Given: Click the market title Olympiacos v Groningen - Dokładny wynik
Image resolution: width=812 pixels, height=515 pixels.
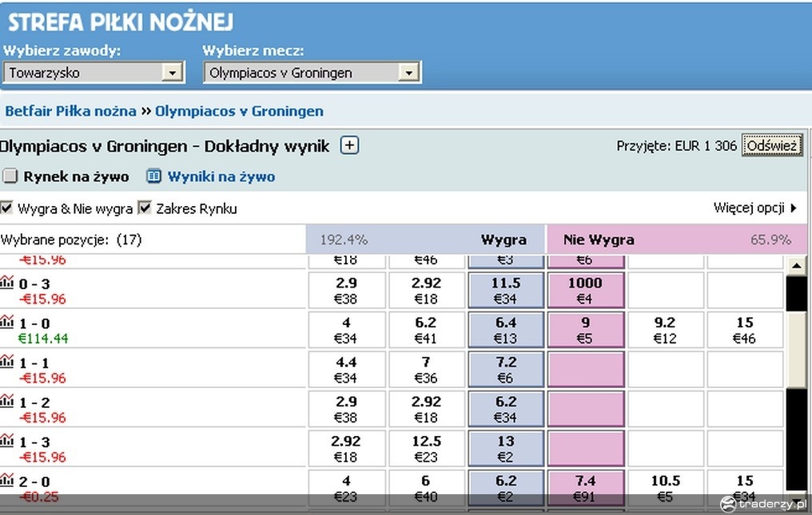Looking at the screenshot, I should click(x=165, y=146).
